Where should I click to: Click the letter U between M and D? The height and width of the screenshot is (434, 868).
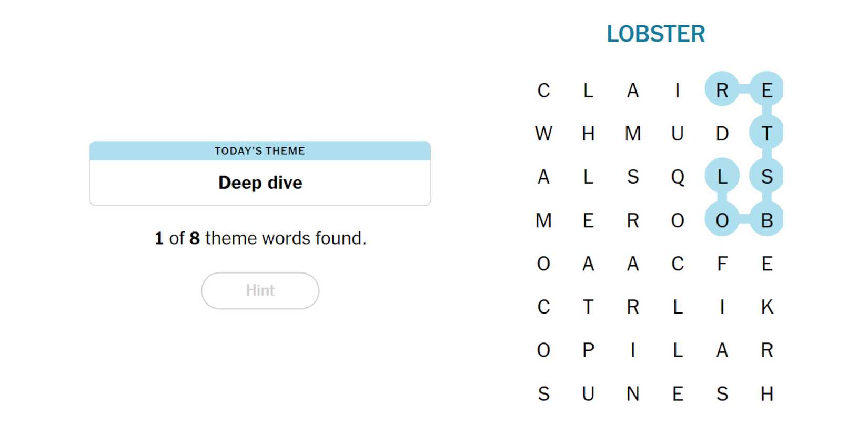[678, 134]
